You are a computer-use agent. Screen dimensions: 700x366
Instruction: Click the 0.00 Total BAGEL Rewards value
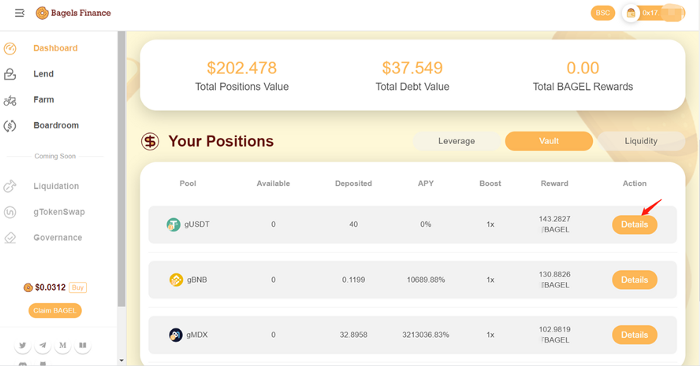[x=583, y=68]
